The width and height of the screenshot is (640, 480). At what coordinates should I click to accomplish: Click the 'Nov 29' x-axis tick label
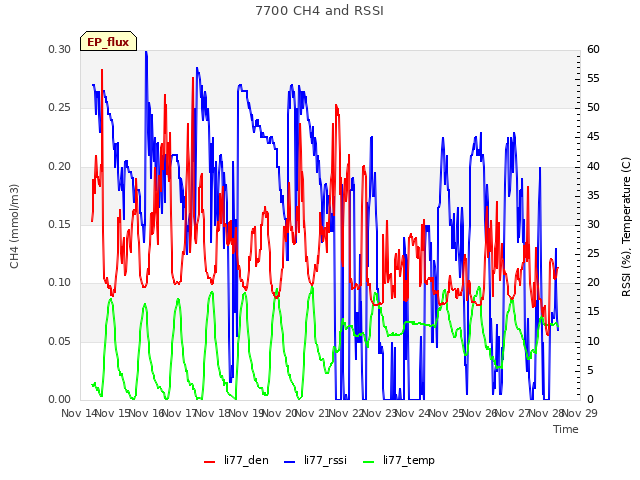[580, 413]
